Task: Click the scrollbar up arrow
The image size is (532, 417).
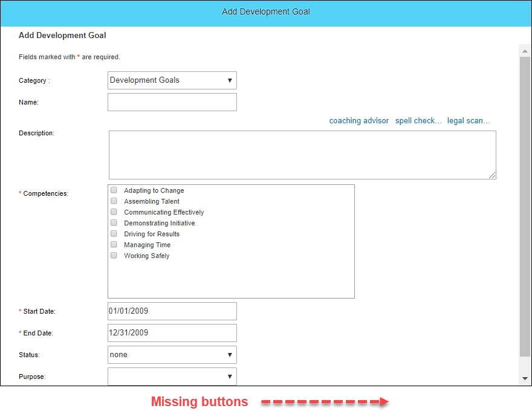Action: click(x=525, y=51)
